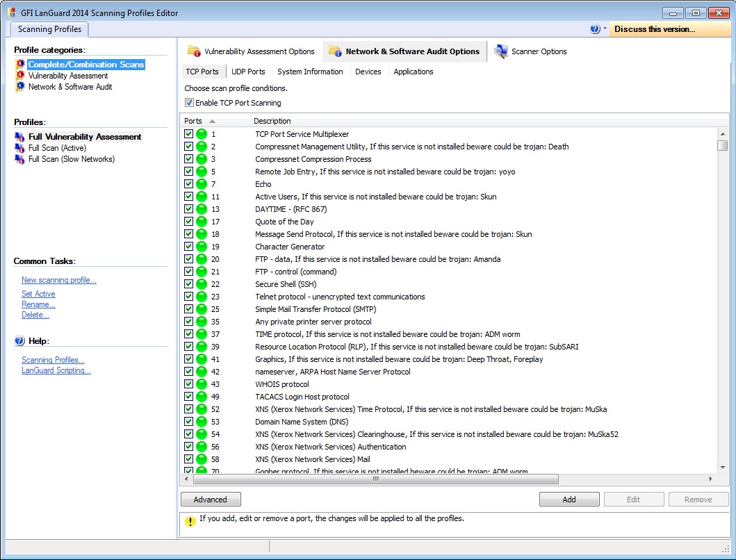Click the vertical scrollbar up arrow
This screenshot has height=560, width=736.
coord(723,134)
